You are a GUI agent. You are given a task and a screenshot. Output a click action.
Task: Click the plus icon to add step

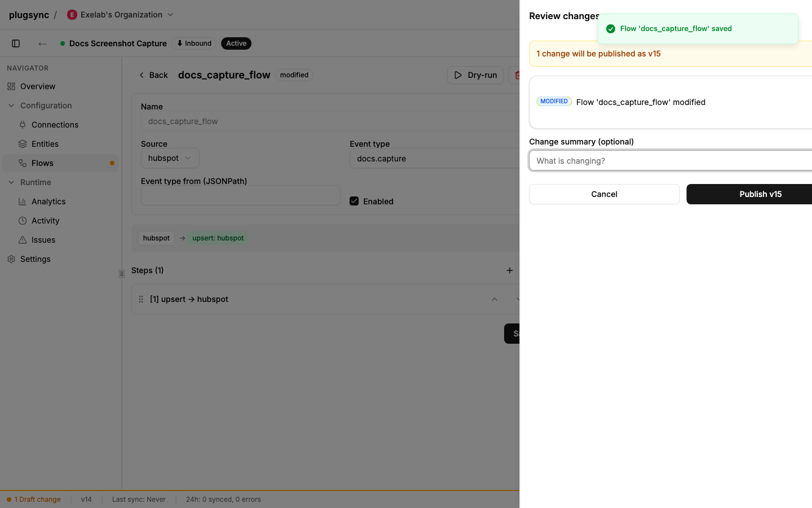coord(510,270)
